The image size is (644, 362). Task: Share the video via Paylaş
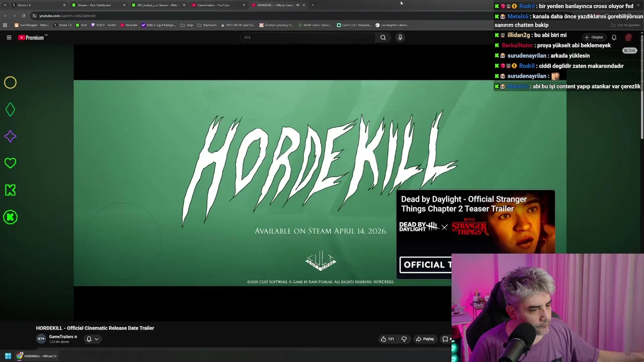tap(425, 339)
